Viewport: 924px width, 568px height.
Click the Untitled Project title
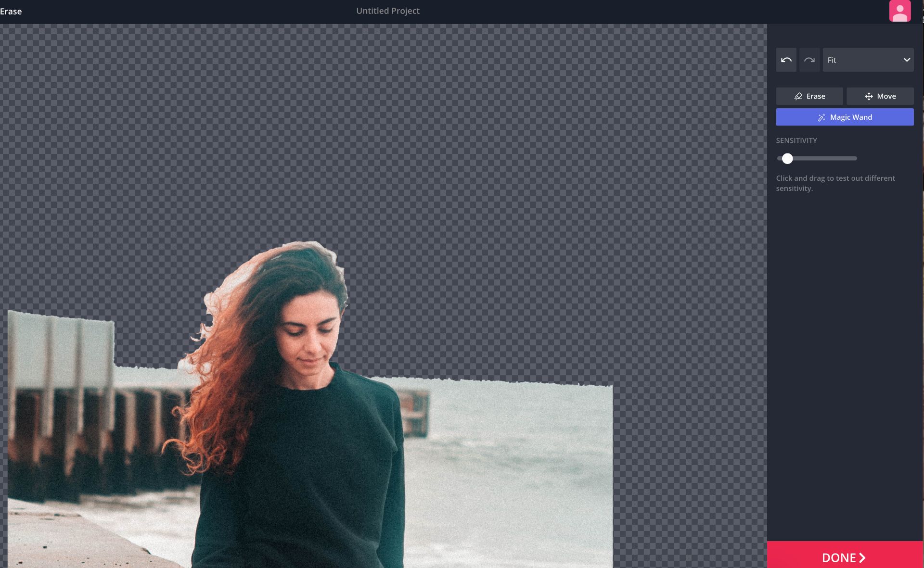(x=387, y=11)
